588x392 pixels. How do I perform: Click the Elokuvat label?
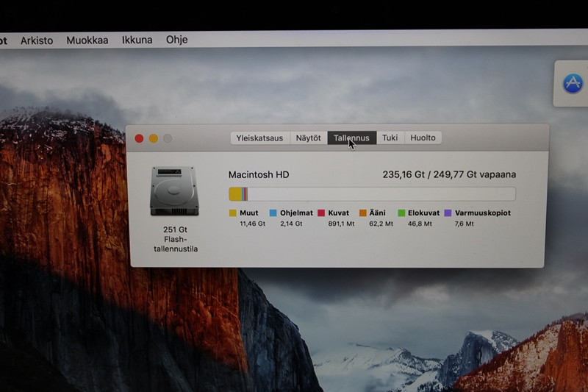[424, 213]
